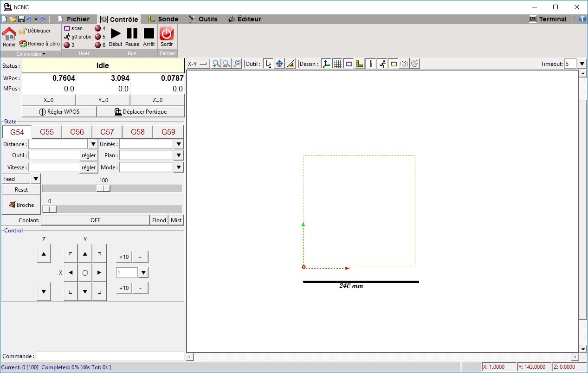Toggle the yellow workarea rectangle display
Screen dimensions: 588x373
point(394,64)
